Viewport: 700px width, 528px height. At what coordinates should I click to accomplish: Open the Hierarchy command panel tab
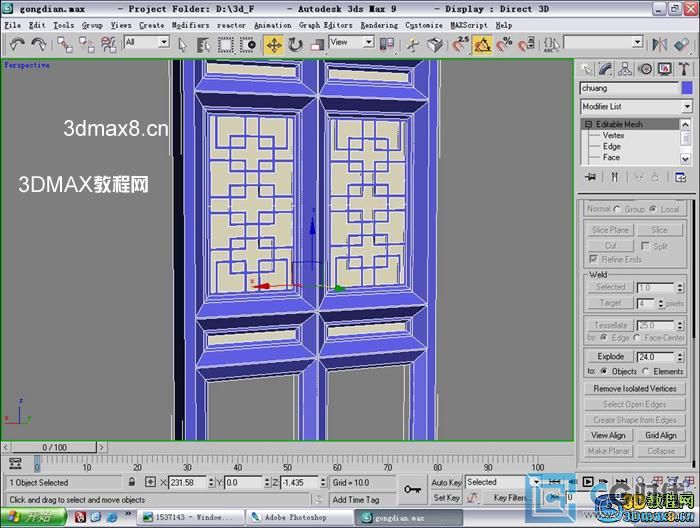coord(625,69)
